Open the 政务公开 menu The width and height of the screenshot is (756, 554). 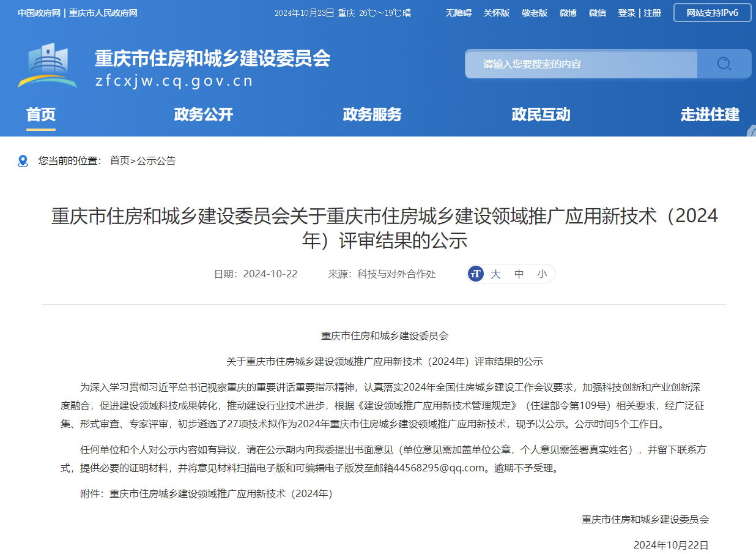pos(204,114)
